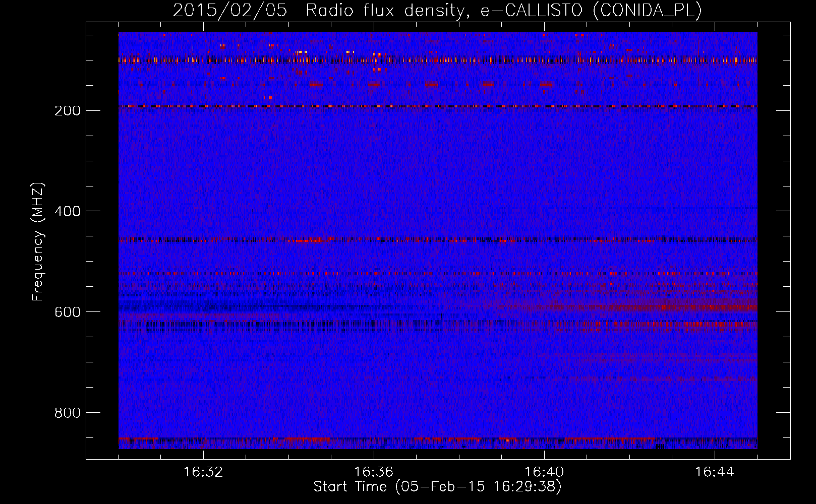Click the "16:40" time tick label
This screenshot has width=816, height=504.
click(544, 472)
